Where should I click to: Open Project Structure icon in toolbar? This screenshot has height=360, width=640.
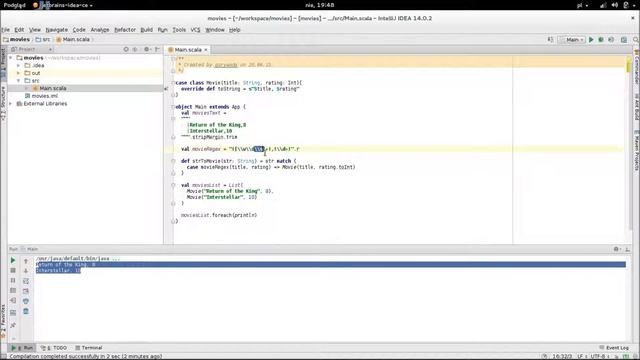[624, 40]
